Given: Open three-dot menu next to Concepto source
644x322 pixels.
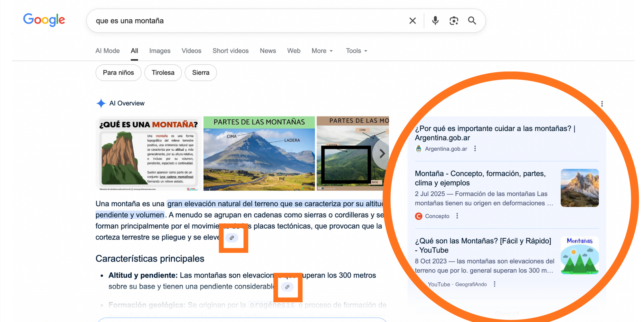Looking at the screenshot, I should (457, 216).
